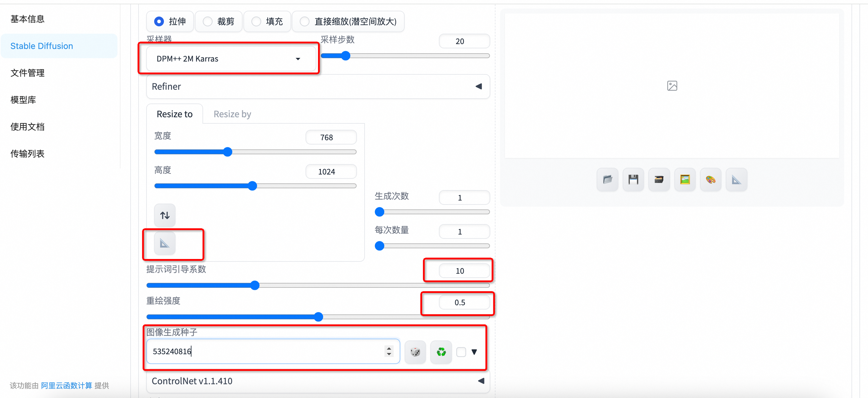Switch to the Resize by tab
The image size is (868, 398).
pyautogui.click(x=232, y=114)
